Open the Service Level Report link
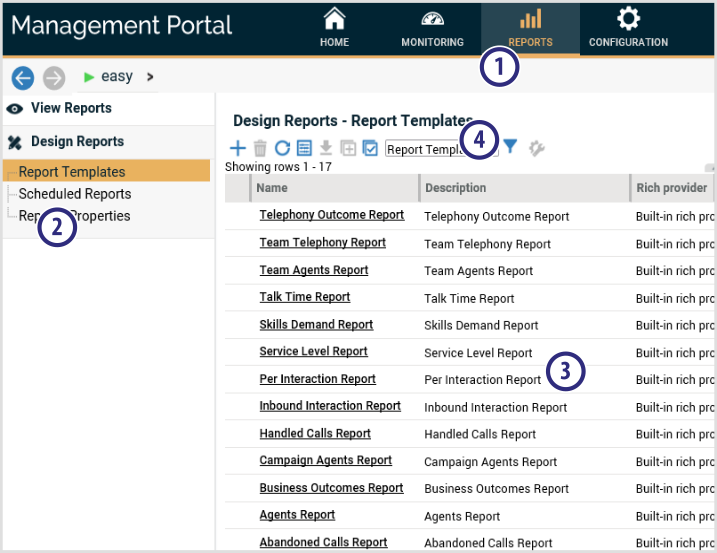The width and height of the screenshot is (717, 553). point(313,351)
